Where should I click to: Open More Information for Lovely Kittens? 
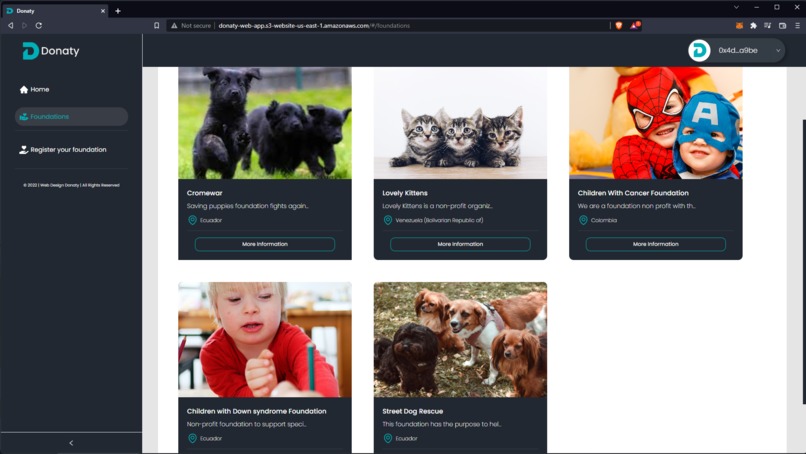(460, 244)
